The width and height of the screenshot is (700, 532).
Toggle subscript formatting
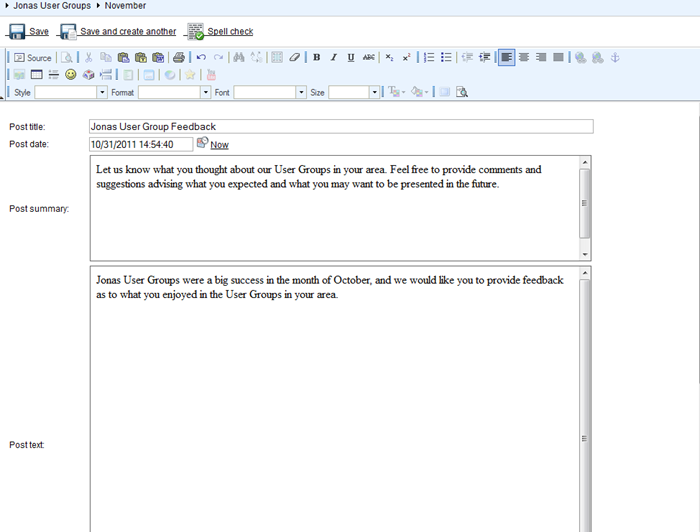click(389, 58)
